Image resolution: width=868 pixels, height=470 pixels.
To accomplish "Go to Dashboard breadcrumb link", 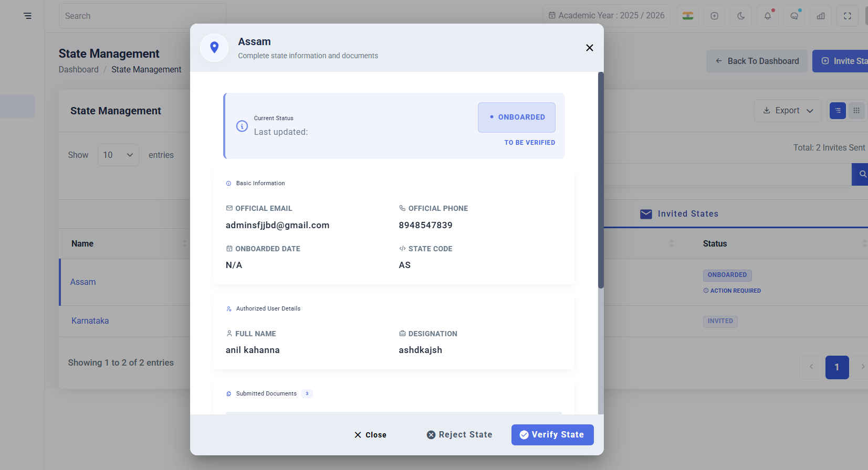I will point(78,69).
